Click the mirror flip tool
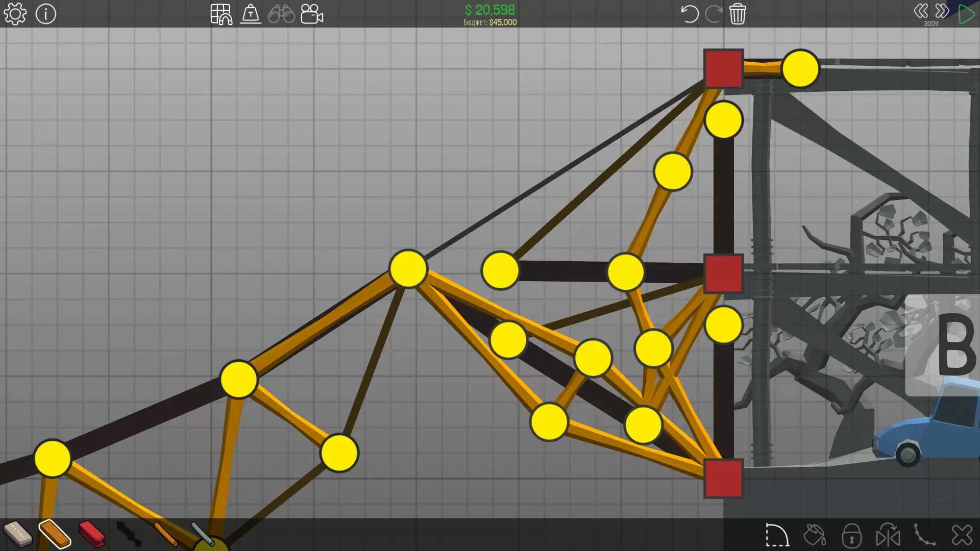 (888, 535)
